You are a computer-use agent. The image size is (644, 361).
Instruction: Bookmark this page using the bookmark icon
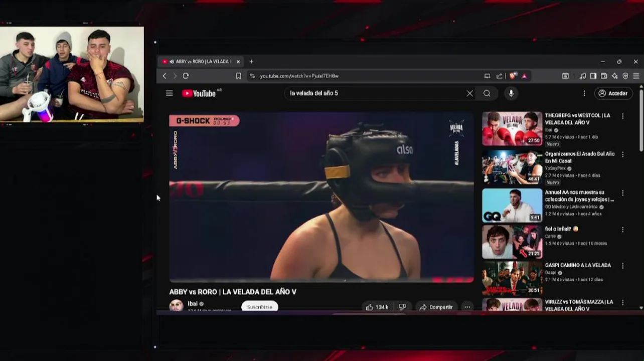(x=238, y=76)
